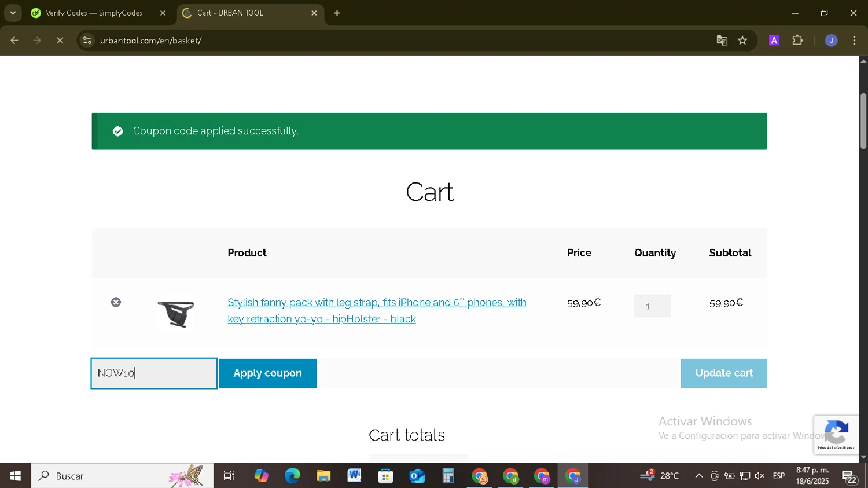Image resolution: width=868 pixels, height=488 pixels.
Task: Open the muted volume tray icon
Action: [760, 476]
